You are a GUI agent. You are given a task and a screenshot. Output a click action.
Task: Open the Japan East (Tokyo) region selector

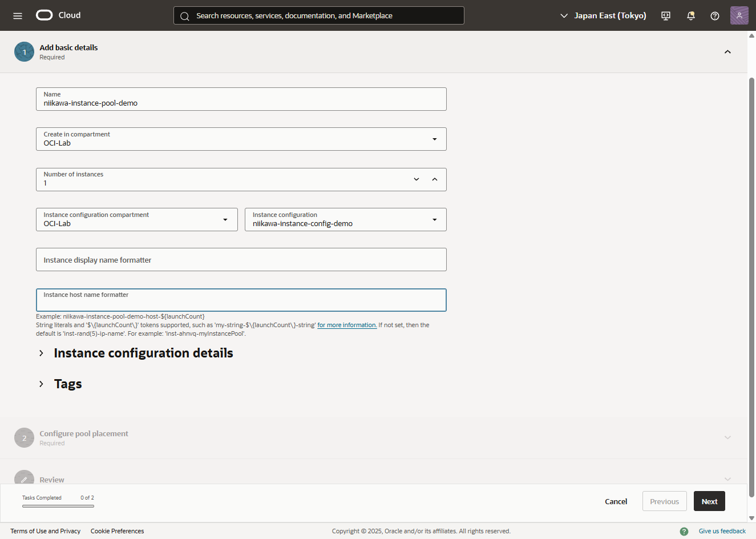(x=603, y=15)
